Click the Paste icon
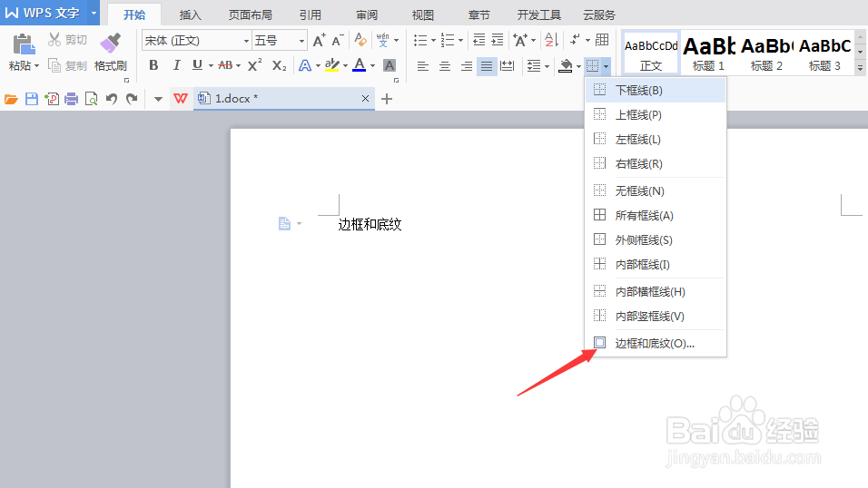 [x=23, y=44]
